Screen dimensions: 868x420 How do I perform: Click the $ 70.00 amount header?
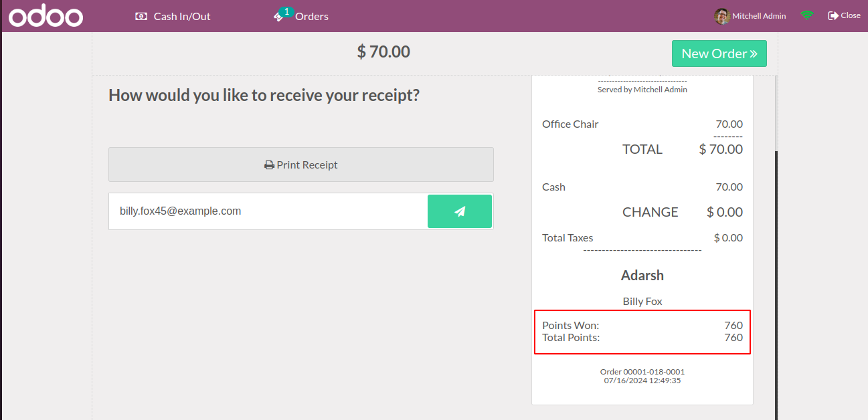click(x=383, y=51)
